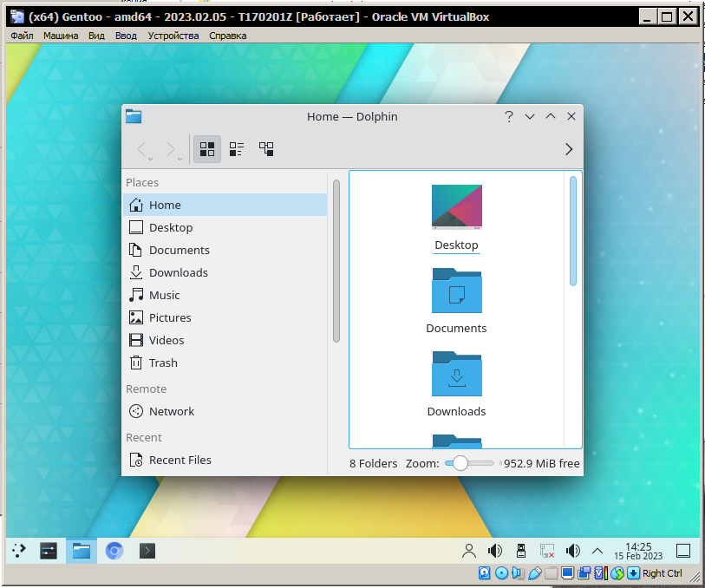Click VirtualBox optical disk indicator
705x588 pixels.
click(501, 573)
